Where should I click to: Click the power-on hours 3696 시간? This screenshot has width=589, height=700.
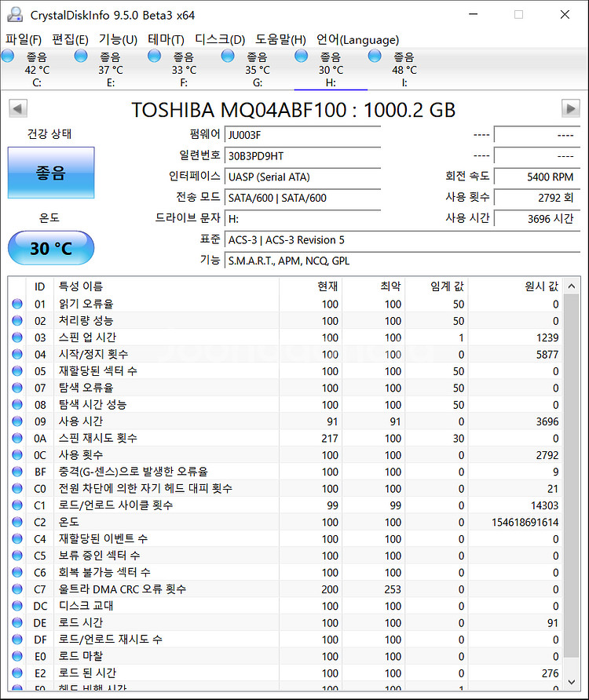click(x=536, y=219)
